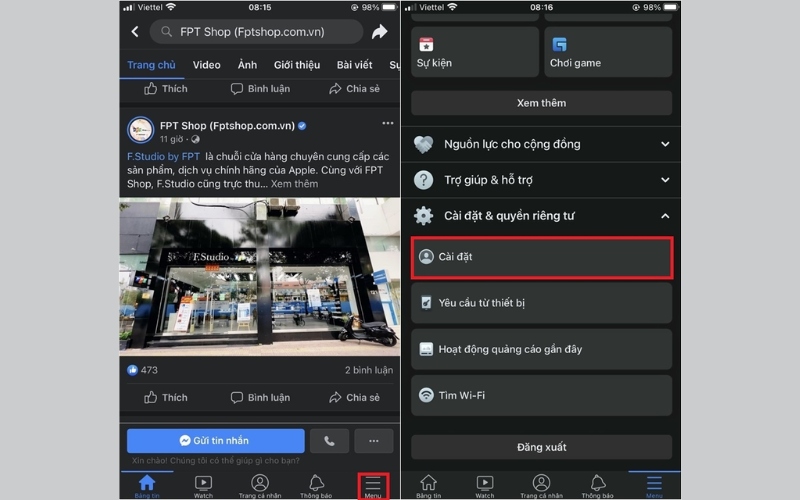Tap the Đăng xuất logout button
Image resolution: width=800 pixels, height=500 pixels.
pyautogui.click(x=541, y=447)
